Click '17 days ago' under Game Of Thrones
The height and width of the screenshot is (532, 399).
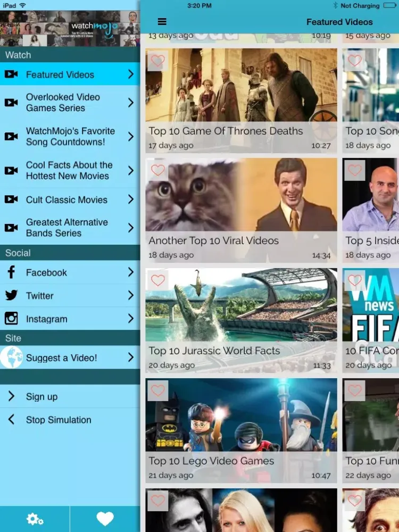(171, 146)
